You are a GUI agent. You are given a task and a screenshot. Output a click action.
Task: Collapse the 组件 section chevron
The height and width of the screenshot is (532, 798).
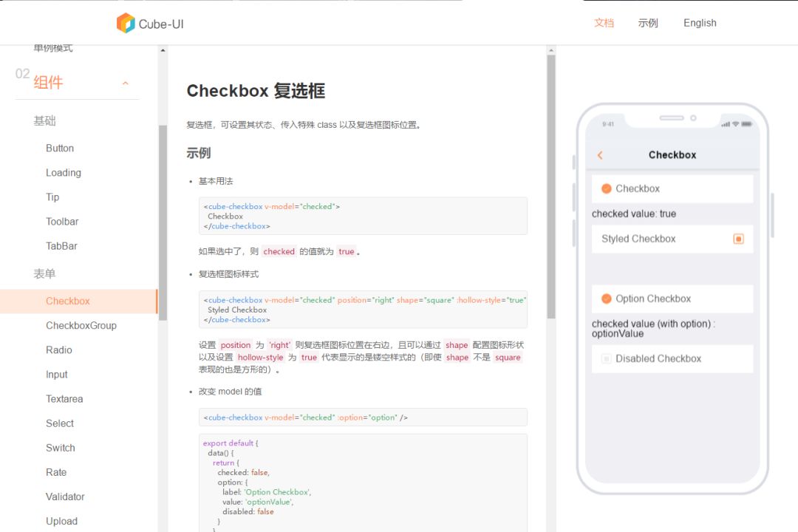click(125, 83)
